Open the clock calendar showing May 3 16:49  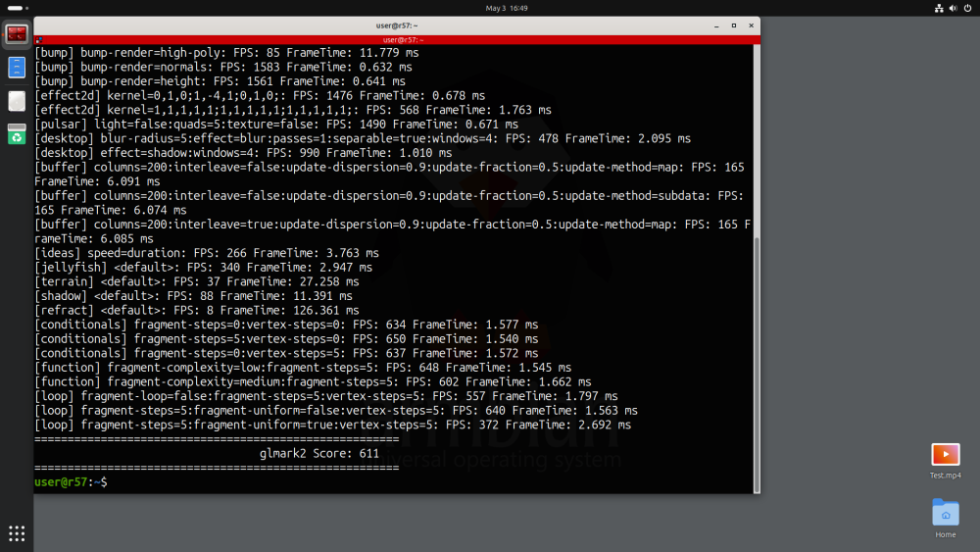click(507, 8)
